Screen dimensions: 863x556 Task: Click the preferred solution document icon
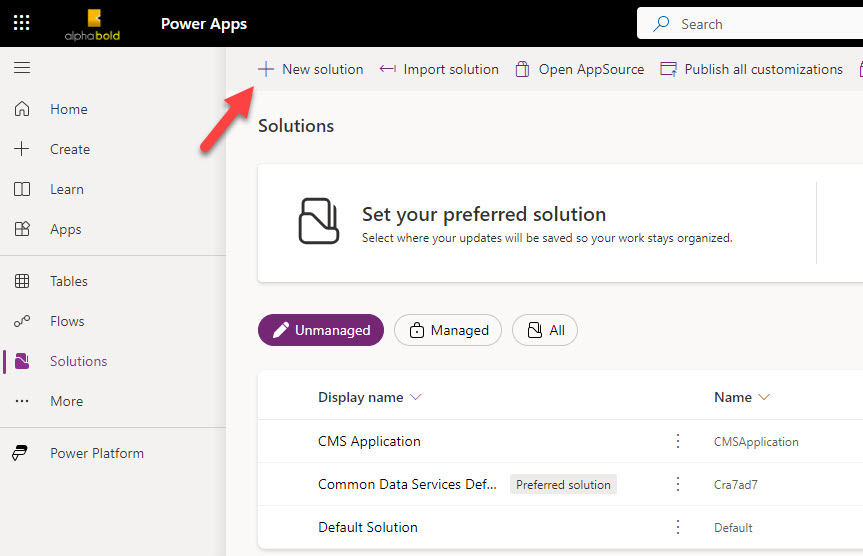319,221
